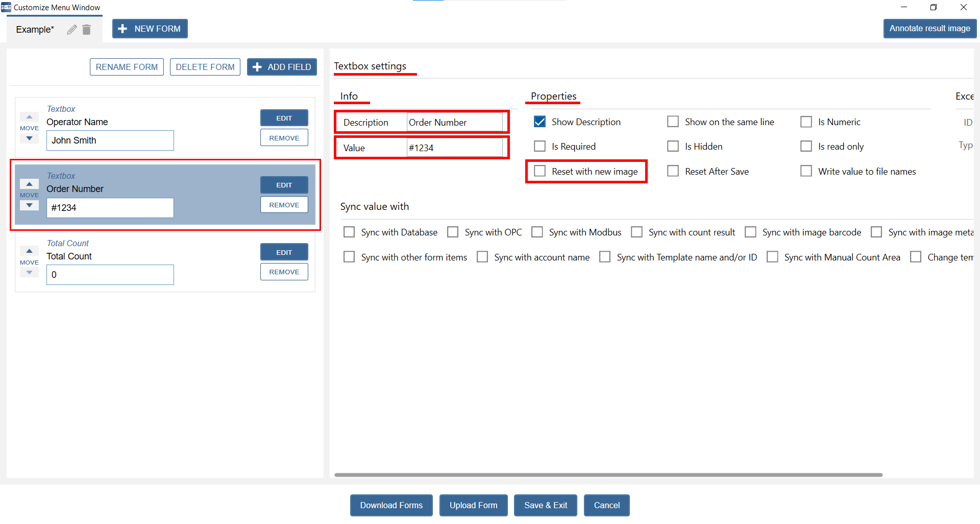Move Order Number field down with arrow
Image resolution: width=980 pixels, height=524 pixels.
[x=29, y=205]
